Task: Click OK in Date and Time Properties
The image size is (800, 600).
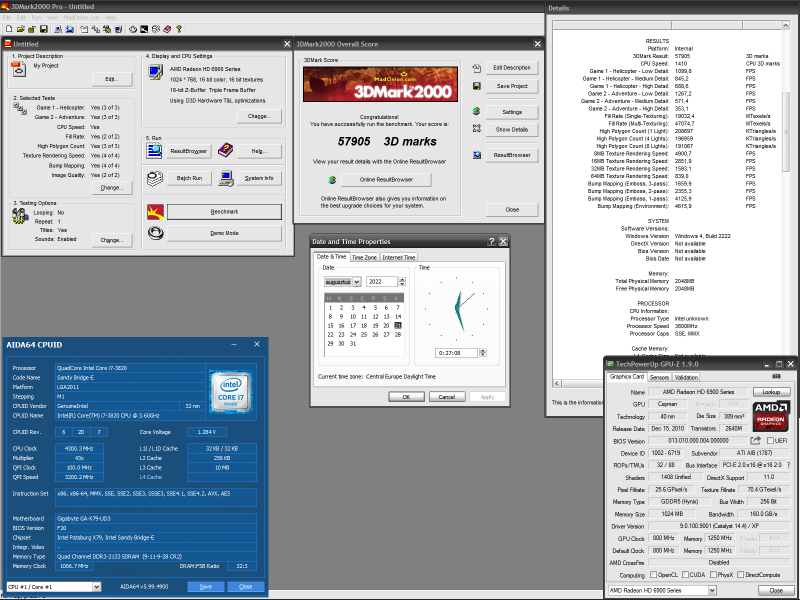Action: point(406,397)
